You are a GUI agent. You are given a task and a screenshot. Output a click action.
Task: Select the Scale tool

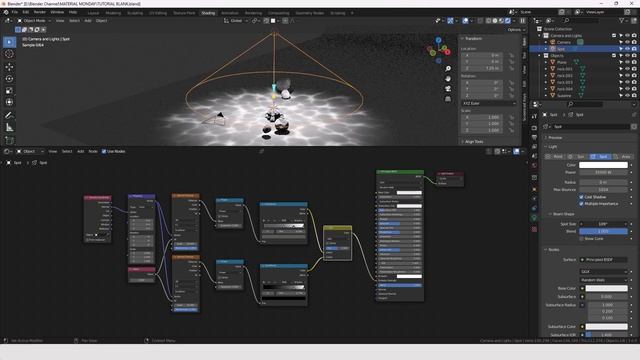9,90
